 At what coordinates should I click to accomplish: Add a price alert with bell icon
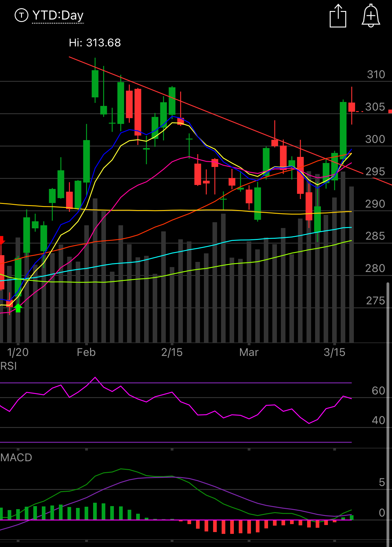coord(371,16)
